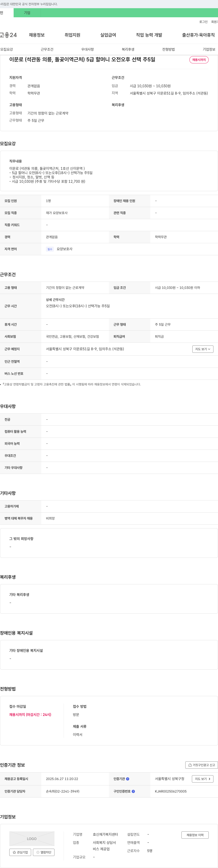
Task: Open the 구인인증번호 help question-mark icon
Action: point(133,791)
